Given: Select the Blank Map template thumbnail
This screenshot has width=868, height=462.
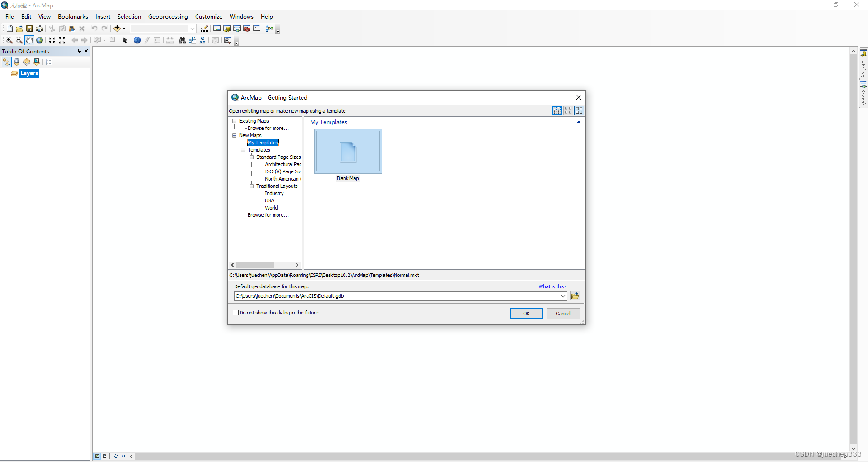Looking at the screenshot, I should pos(348,151).
